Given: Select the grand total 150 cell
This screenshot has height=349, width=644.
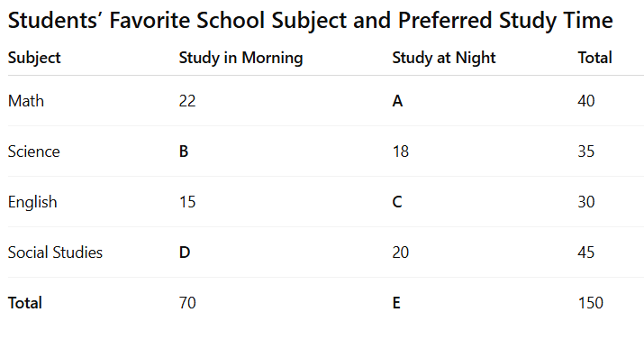Looking at the screenshot, I should 590,303.
